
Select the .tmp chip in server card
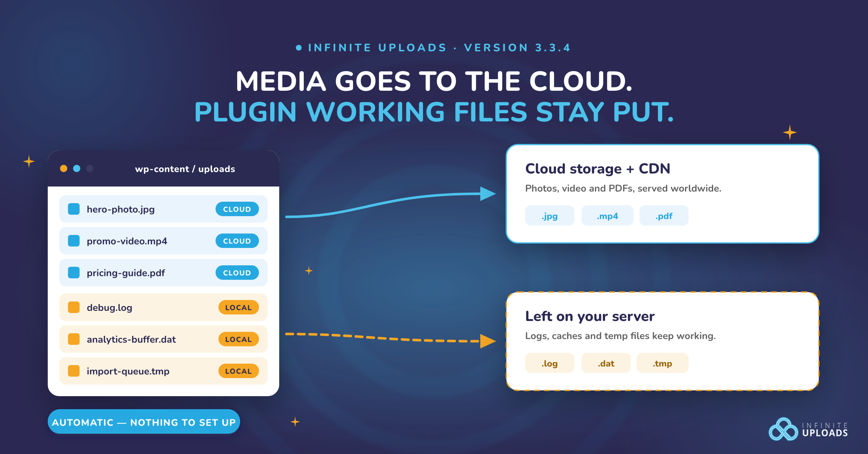(663, 363)
